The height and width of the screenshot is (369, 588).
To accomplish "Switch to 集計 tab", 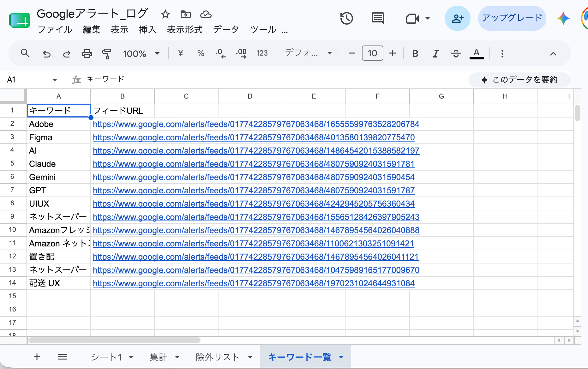I will point(159,357).
